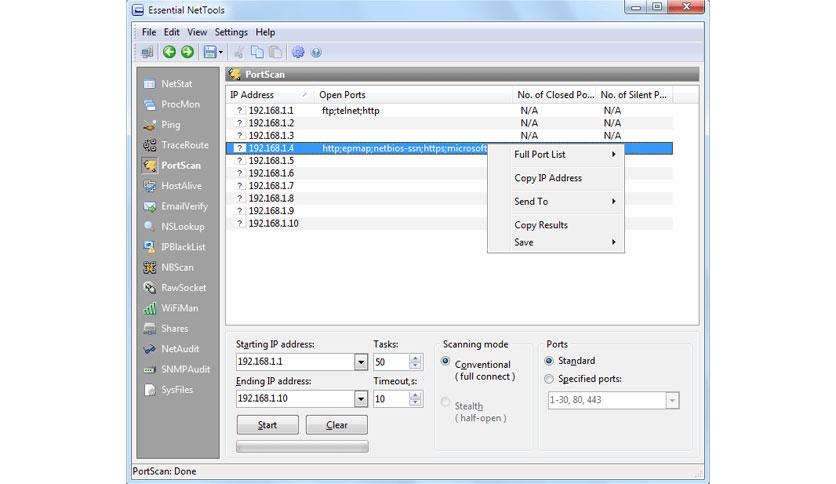This screenshot has width=836, height=484.
Task: Open the WiFiMan signal bars icon
Action: [150, 308]
